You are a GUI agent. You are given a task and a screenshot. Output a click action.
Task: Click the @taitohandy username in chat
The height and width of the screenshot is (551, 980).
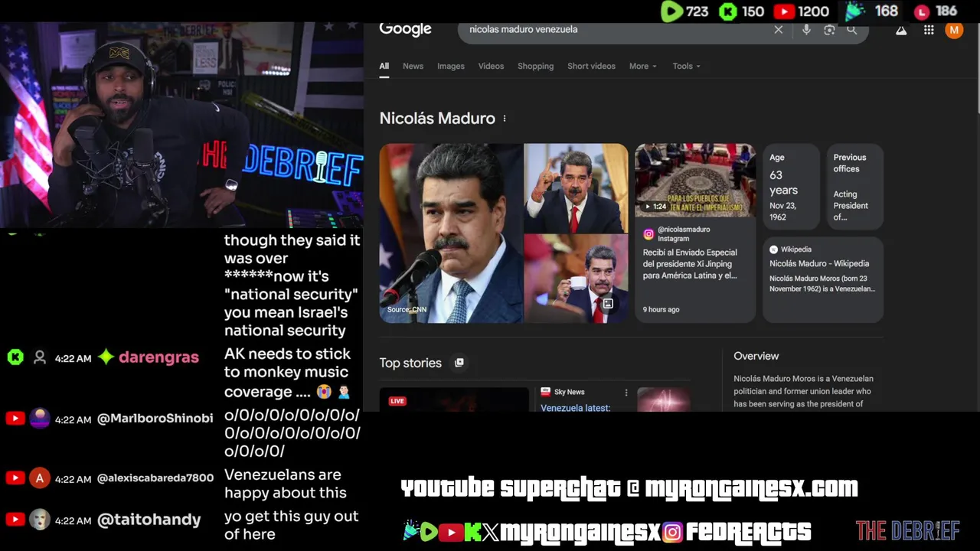[x=149, y=520]
